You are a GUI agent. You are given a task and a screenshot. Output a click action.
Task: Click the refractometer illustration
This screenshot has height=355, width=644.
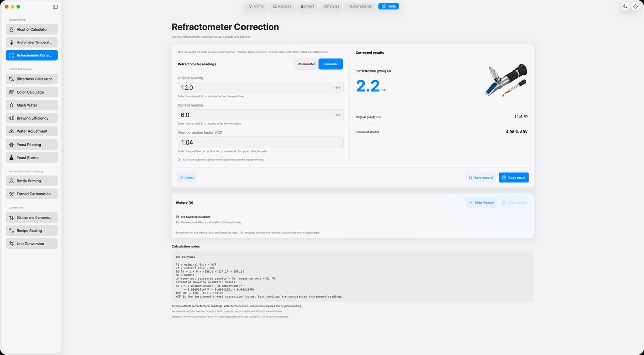coord(506,80)
